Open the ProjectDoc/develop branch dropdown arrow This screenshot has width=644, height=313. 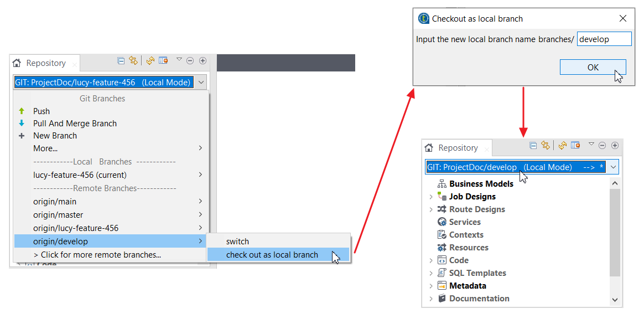[613, 167]
